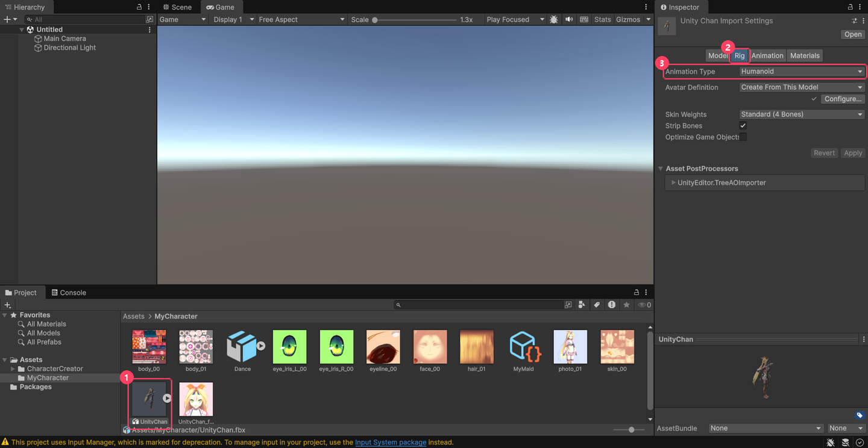Expand UnityEditor.TreeAOImporter entry

tap(673, 182)
